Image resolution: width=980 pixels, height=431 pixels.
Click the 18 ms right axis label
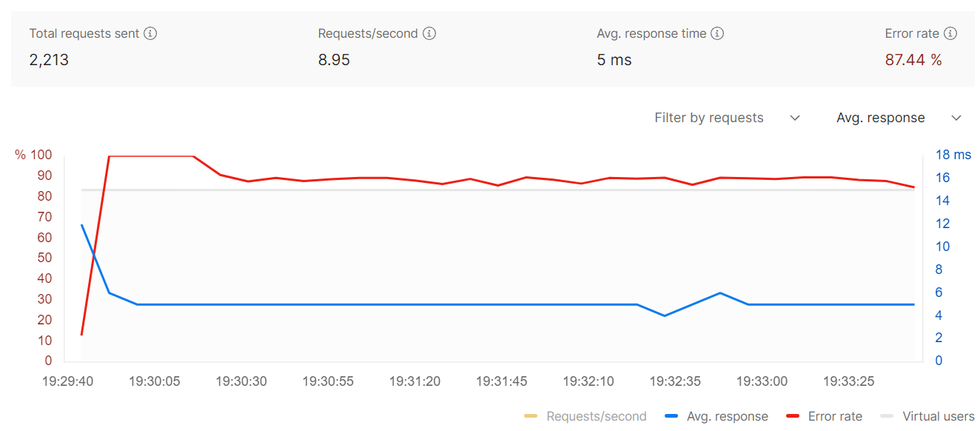[x=953, y=155]
